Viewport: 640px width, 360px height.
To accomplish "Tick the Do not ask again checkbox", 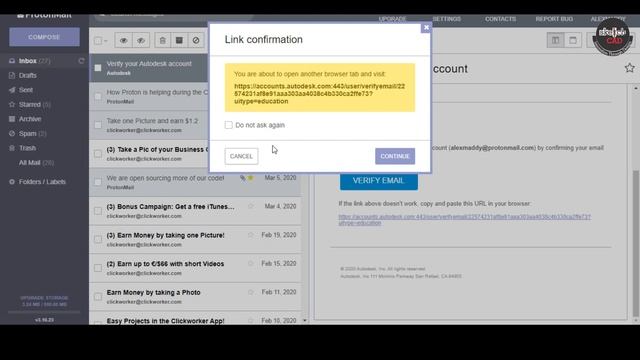I will click(229, 125).
